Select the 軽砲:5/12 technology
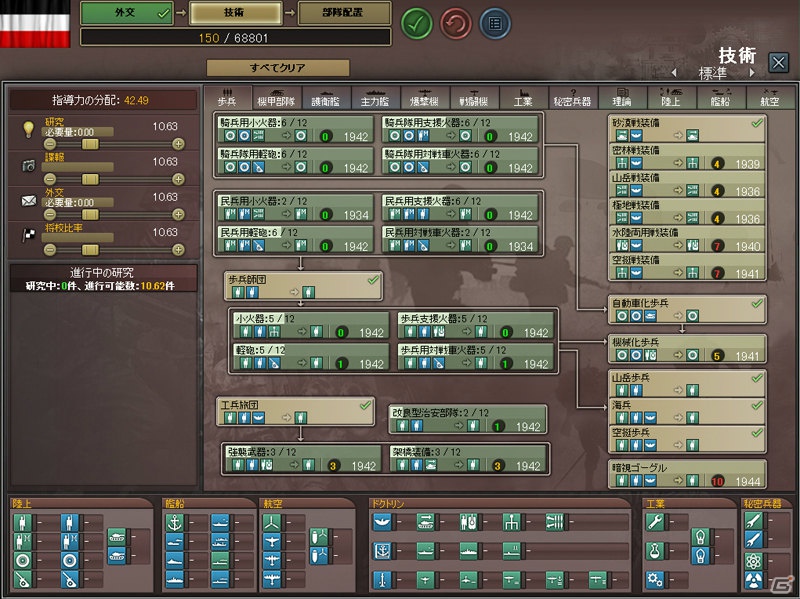 click(x=312, y=357)
